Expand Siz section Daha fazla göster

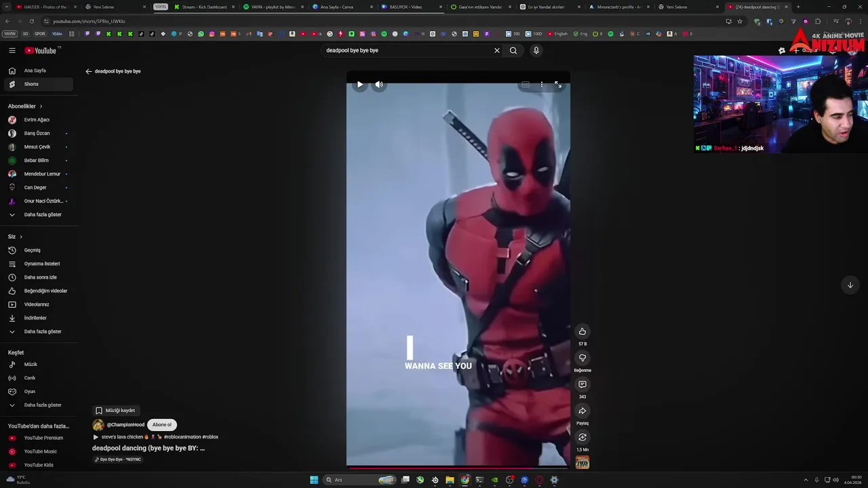point(38,331)
